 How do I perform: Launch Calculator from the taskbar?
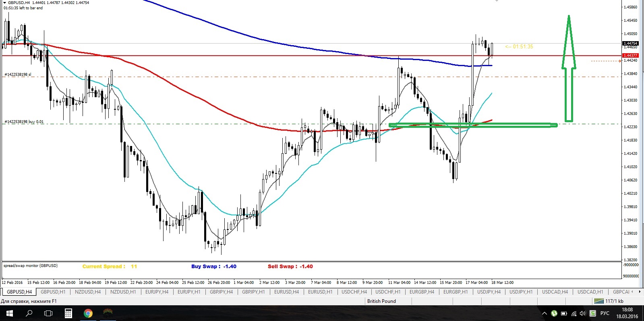(68, 313)
